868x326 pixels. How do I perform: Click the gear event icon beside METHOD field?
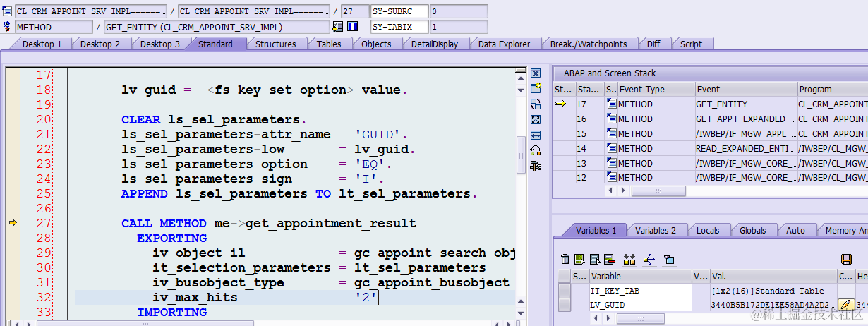click(7, 27)
